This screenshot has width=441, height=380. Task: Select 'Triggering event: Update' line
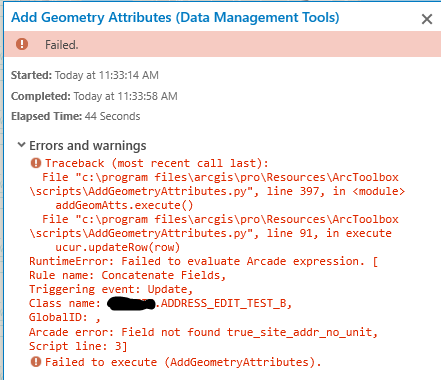pos(111,289)
